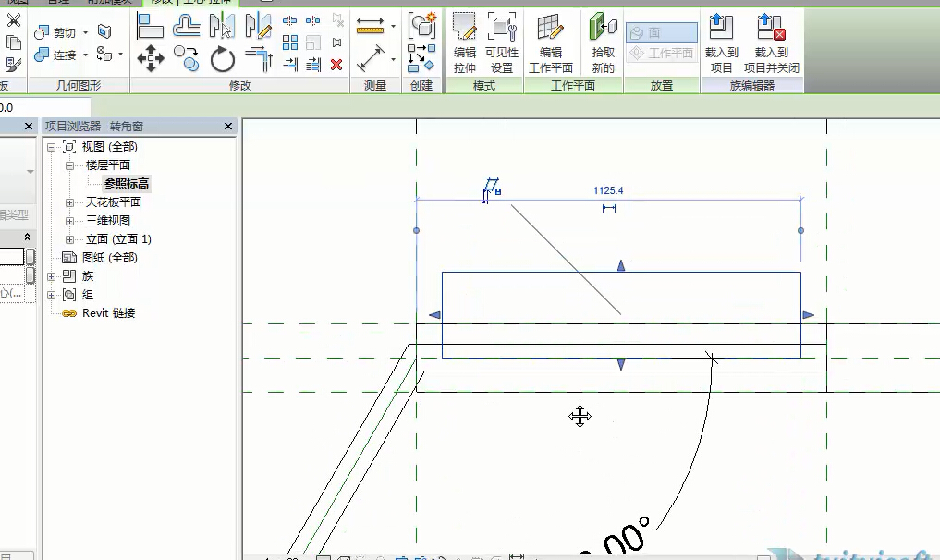
Task: Click the 1125.4 dimension value
Action: click(x=608, y=190)
